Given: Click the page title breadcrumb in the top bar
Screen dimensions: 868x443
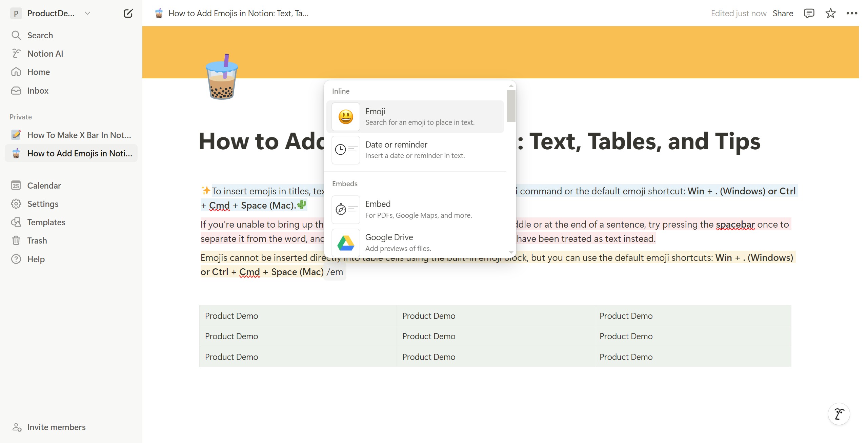Looking at the screenshot, I should pyautogui.click(x=238, y=13).
